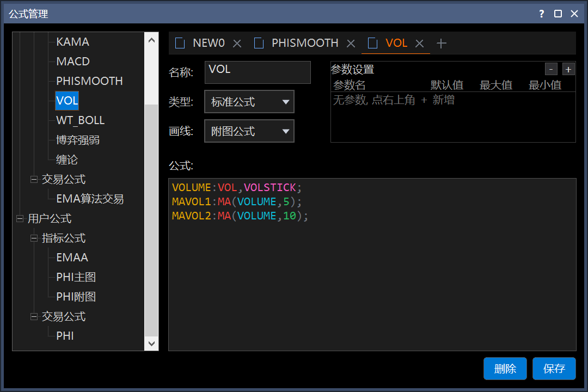
Task: Select the VOL tab
Action: [396, 43]
